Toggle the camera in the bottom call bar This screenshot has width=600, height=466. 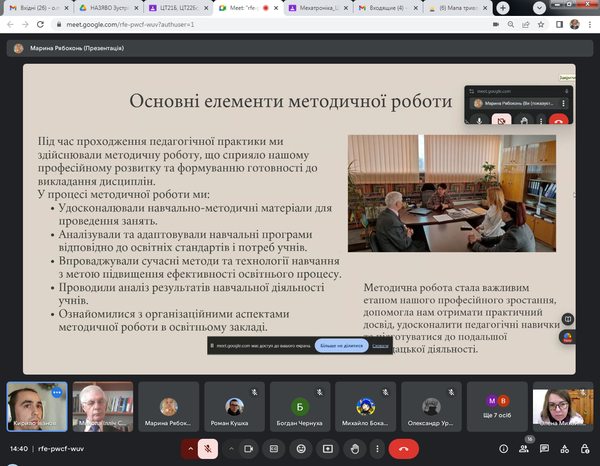coord(249,449)
